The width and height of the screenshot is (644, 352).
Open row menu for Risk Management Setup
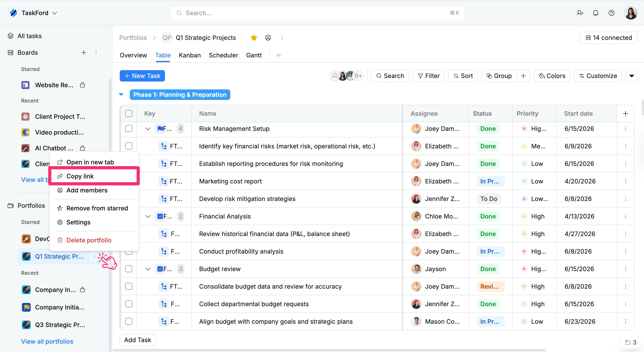626,129
